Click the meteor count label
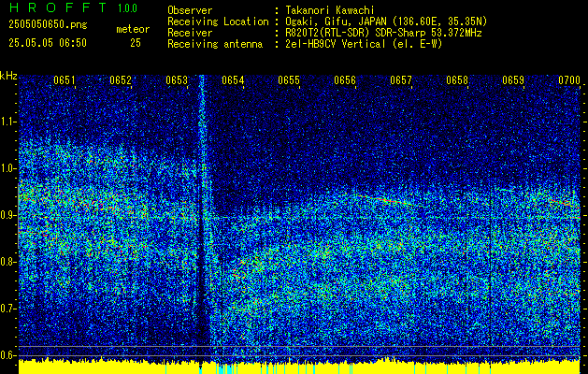The width and height of the screenshot is (588, 374). pos(133,29)
